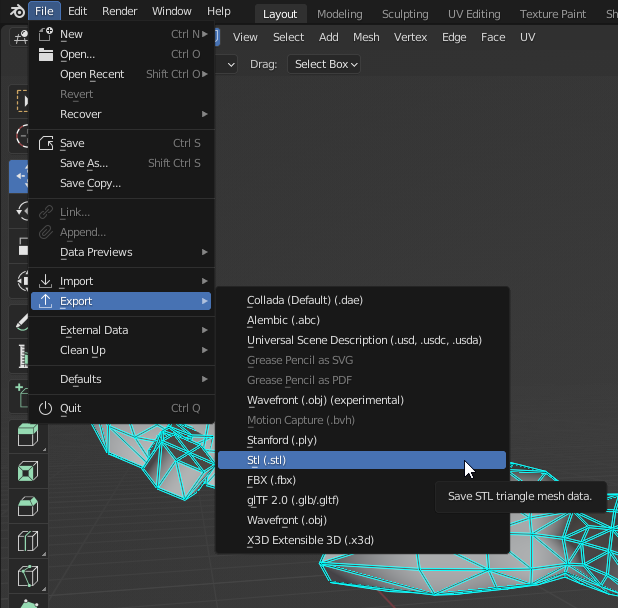The width and height of the screenshot is (618, 608).
Task: Select the Loop Cut tool icon
Action: (28, 541)
